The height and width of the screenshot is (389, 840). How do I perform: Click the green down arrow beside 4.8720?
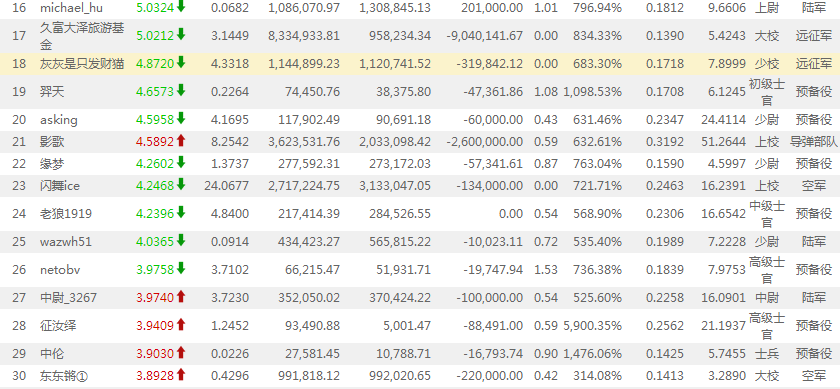(181, 63)
